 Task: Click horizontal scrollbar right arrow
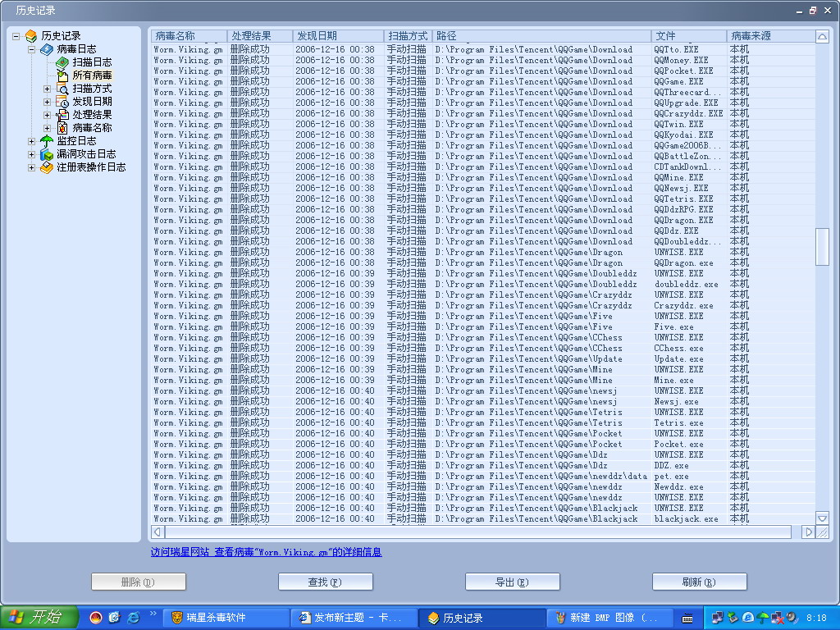pyautogui.click(x=808, y=532)
